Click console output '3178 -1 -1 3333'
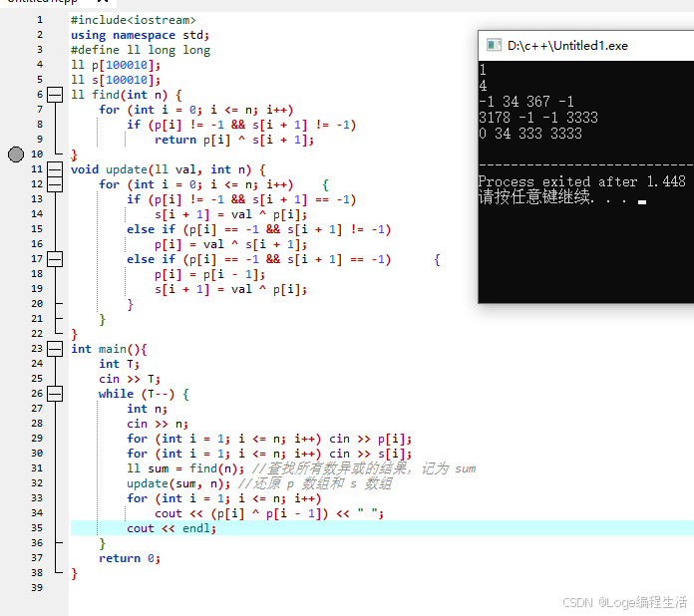The height and width of the screenshot is (616, 694). click(x=538, y=118)
